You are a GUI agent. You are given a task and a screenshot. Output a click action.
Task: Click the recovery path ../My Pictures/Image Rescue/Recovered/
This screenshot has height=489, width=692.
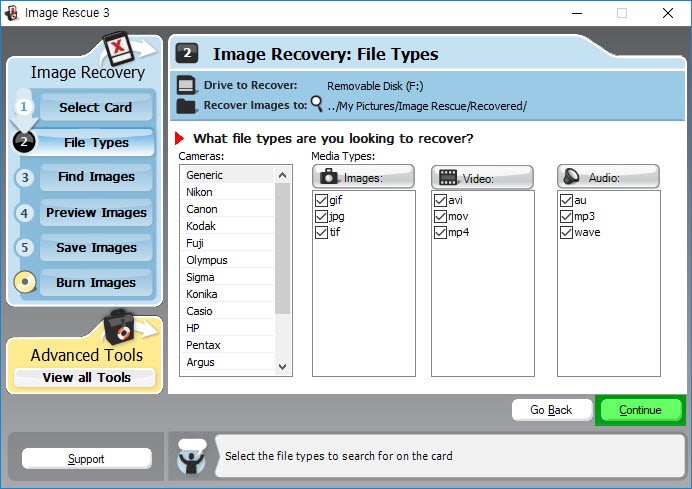pos(427,106)
